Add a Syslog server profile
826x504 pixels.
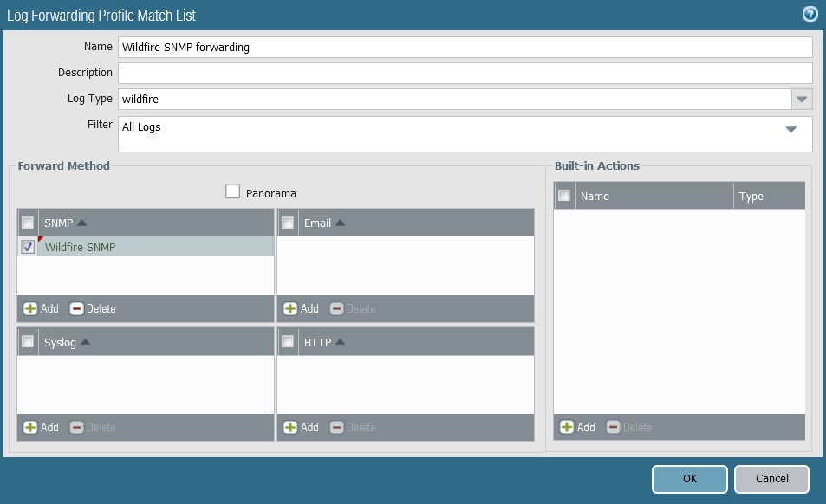pyautogui.click(x=39, y=427)
